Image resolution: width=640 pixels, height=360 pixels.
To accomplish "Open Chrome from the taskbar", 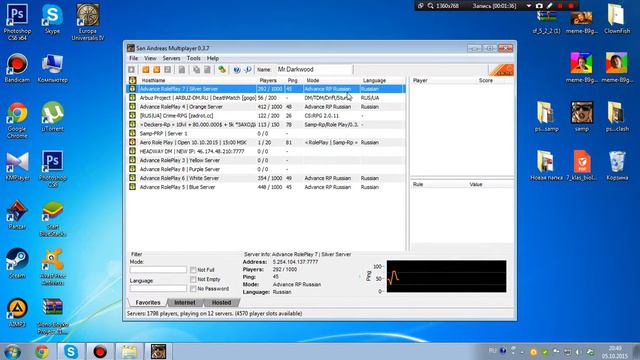I will point(42,351).
